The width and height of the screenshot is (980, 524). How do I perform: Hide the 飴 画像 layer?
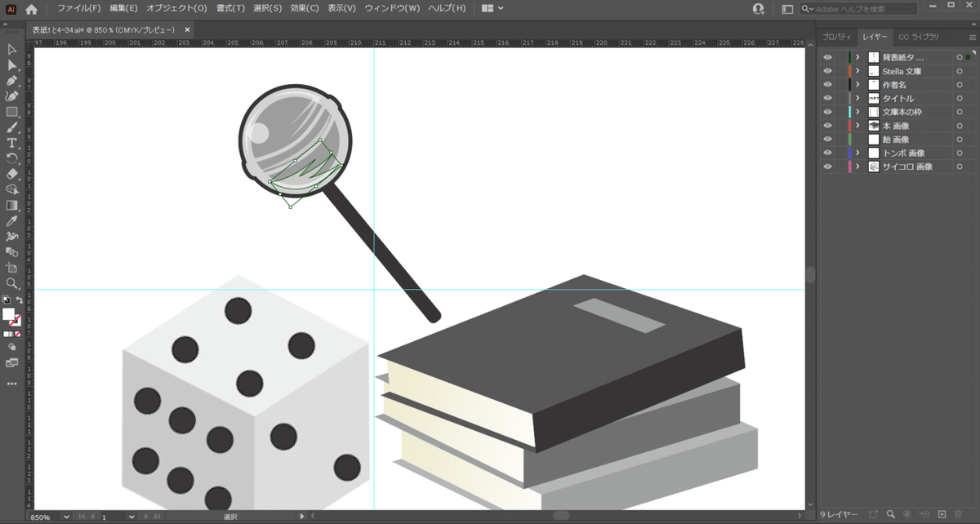coord(827,140)
